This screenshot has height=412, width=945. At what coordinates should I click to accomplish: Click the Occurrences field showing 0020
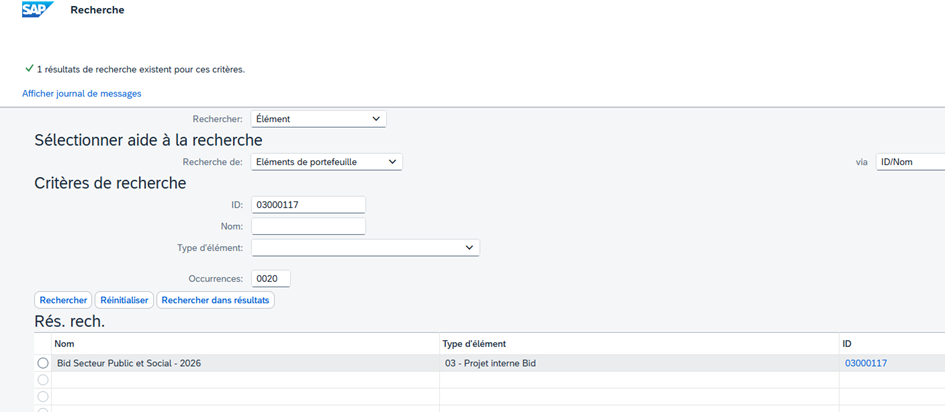point(271,279)
